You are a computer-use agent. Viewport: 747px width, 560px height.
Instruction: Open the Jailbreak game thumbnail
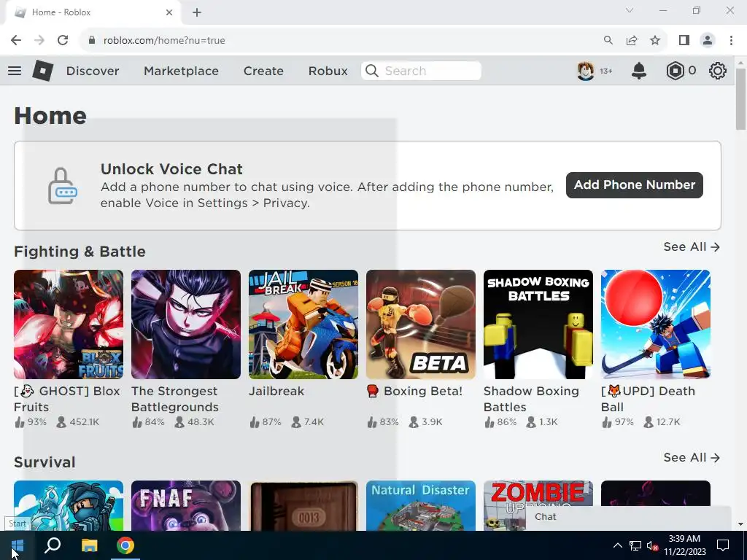pyautogui.click(x=303, y=324)
